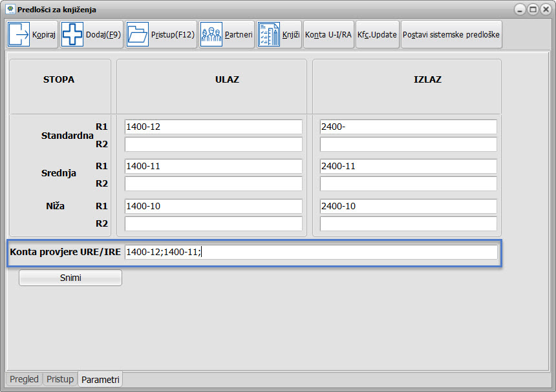Click the Kopiraj text label
Screen dimensions: 556x392
[x=43, y=35]
